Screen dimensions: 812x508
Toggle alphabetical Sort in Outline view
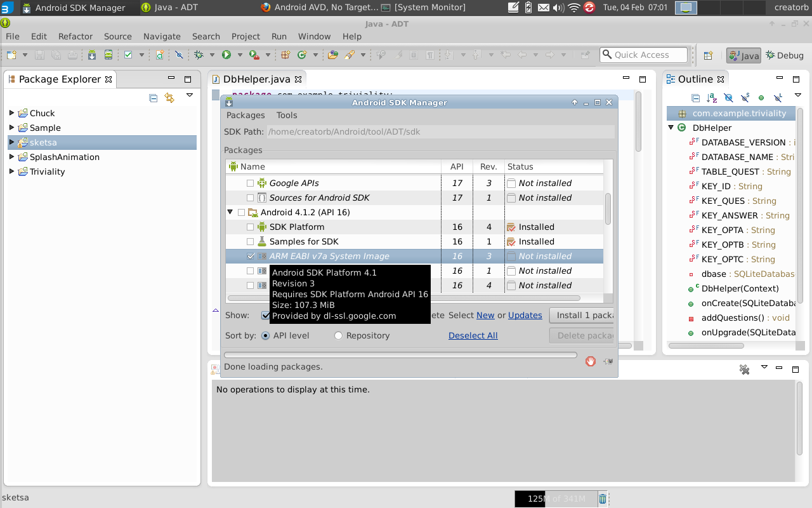click(x=712, y=98)
